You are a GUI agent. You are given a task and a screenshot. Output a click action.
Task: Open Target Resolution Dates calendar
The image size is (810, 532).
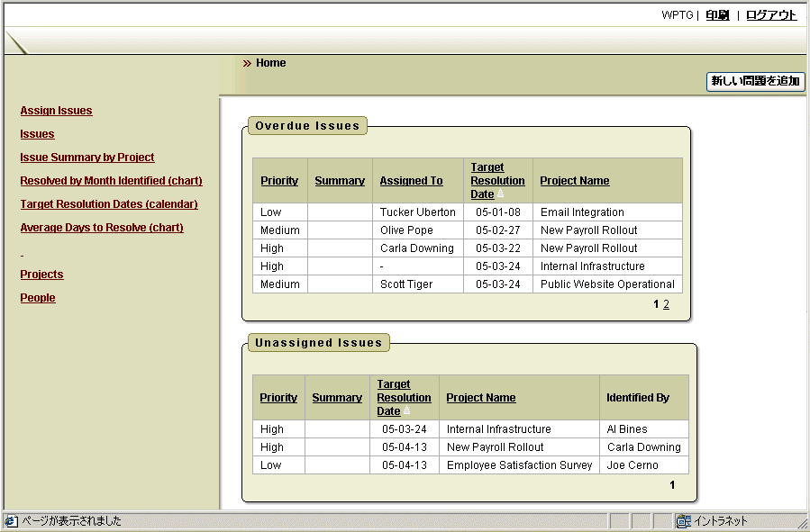point(109,204)
